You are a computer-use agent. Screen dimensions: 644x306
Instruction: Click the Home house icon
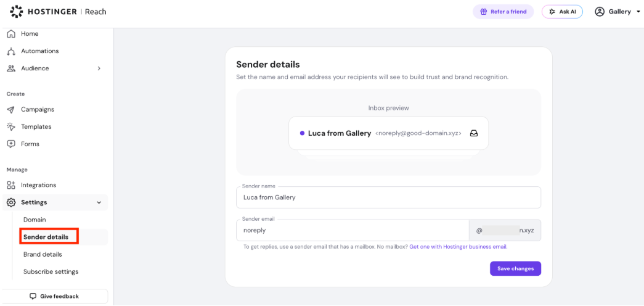[x=11, y=34]
